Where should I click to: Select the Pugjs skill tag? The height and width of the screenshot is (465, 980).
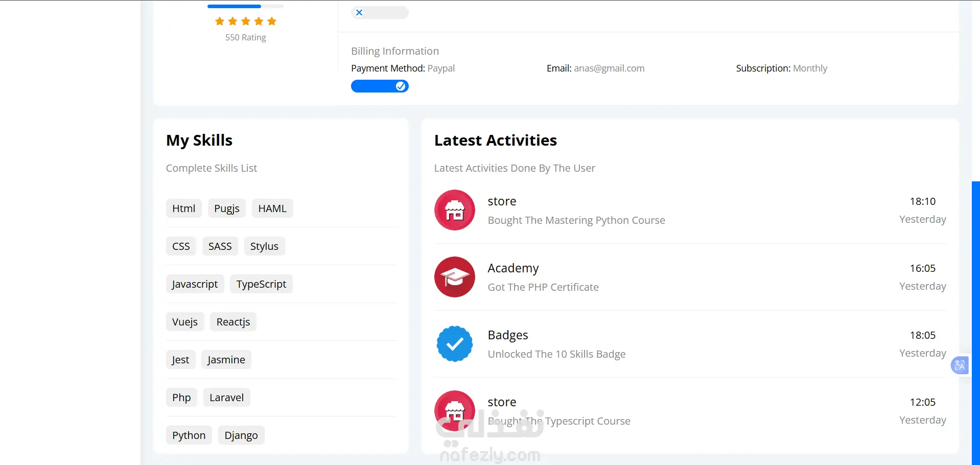(227, 208)
